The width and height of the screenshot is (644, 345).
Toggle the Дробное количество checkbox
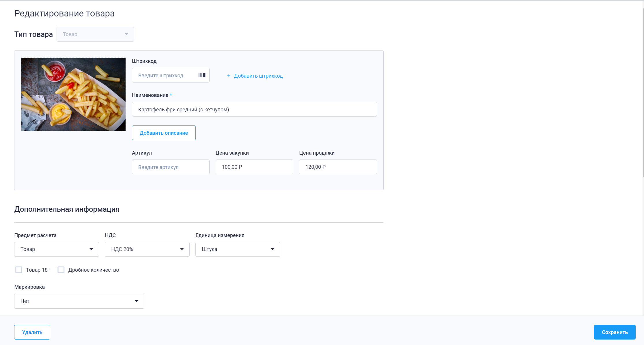tap(61, 270)
